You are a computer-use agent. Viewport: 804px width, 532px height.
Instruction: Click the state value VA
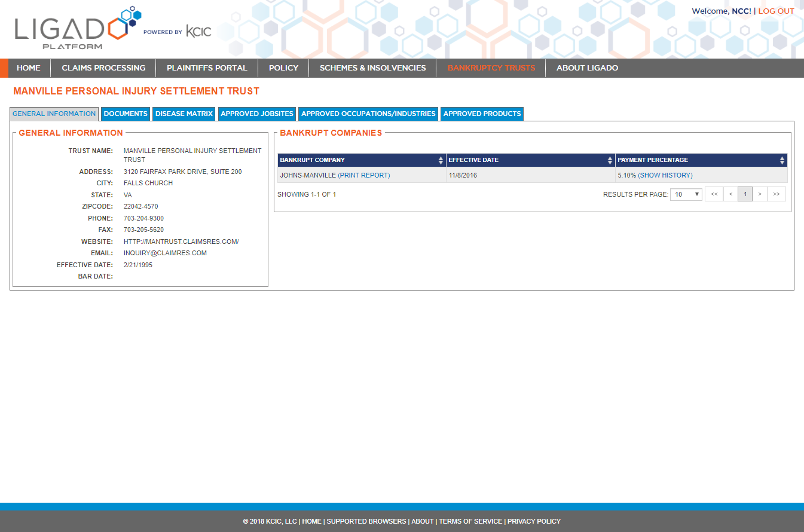tap(127, 195)
